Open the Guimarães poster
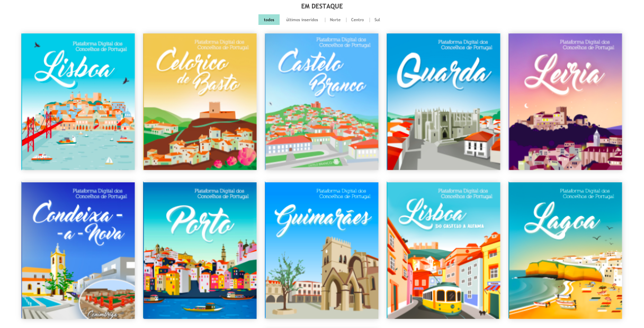644x328 pixels. pos(321,250)
